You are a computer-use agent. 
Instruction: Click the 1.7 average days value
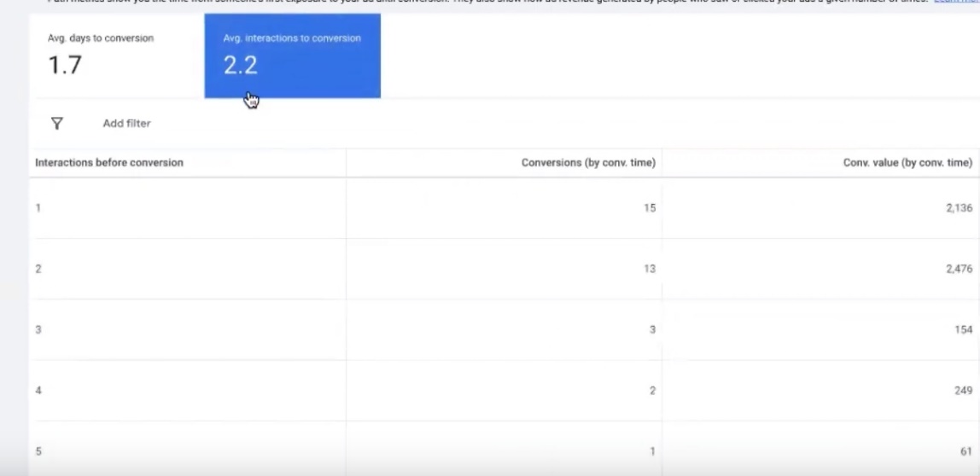pyautogui.click(x=65, y=66)
